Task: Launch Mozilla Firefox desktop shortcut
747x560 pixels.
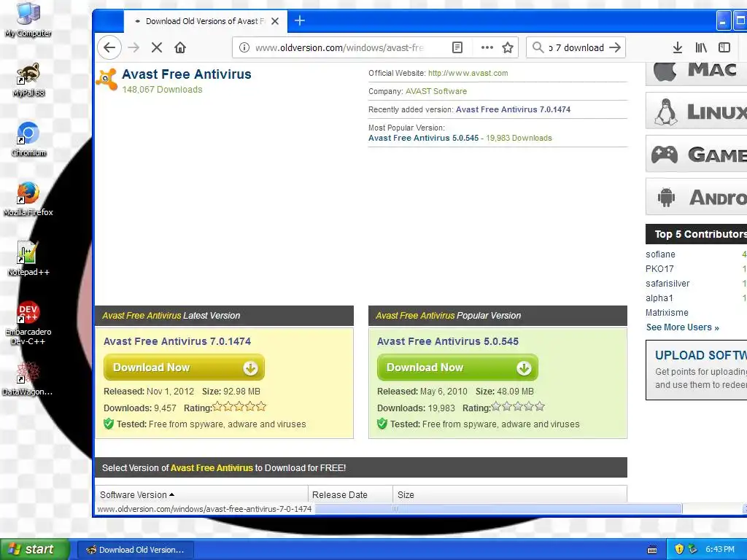Action: (x=28, y=198)
